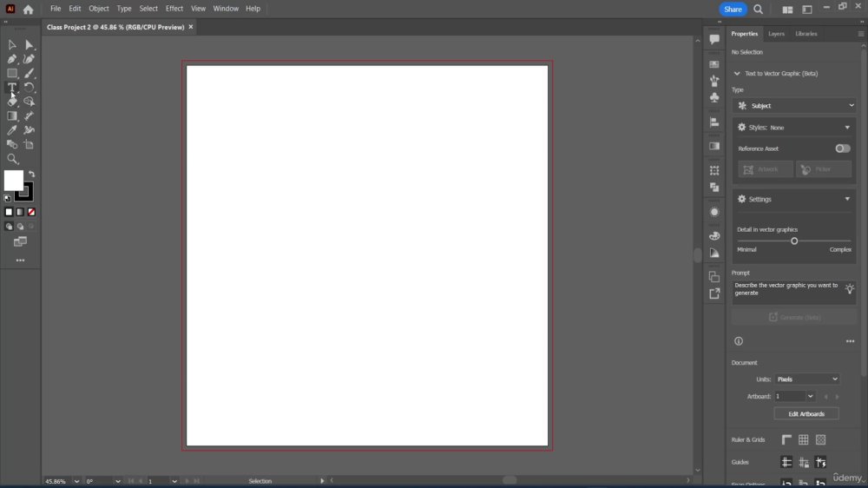
Task: Click the Swap Fill and Stroke arrow
Action: 31,174
